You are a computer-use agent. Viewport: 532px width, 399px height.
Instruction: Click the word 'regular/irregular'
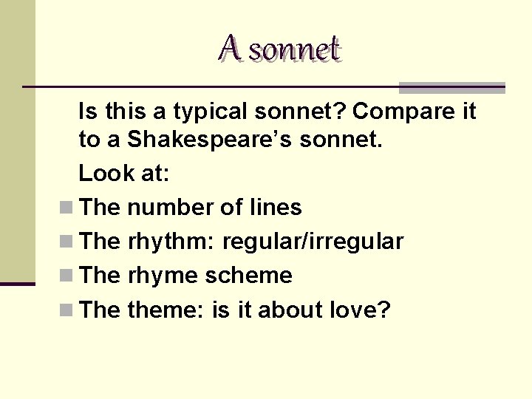click(313, 242)
